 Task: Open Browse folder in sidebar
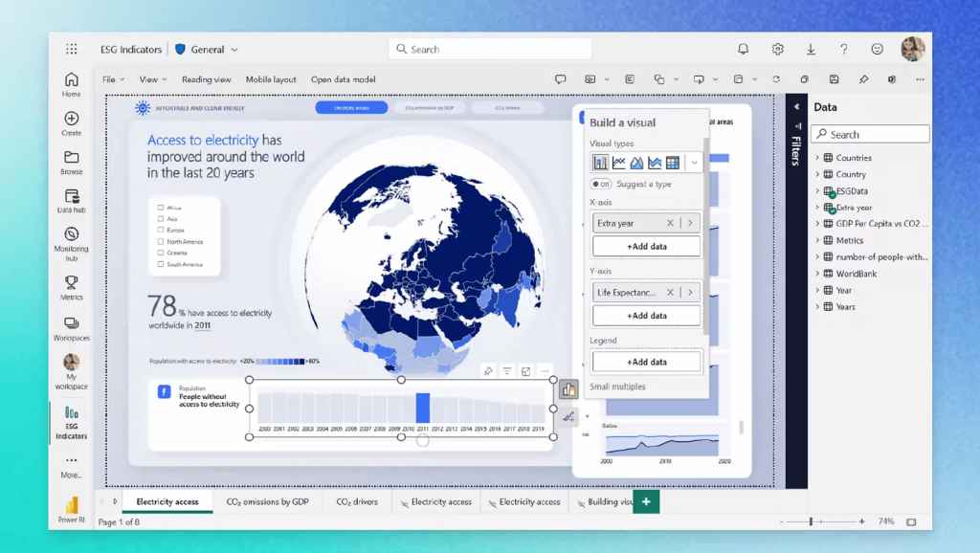[71, 162]
